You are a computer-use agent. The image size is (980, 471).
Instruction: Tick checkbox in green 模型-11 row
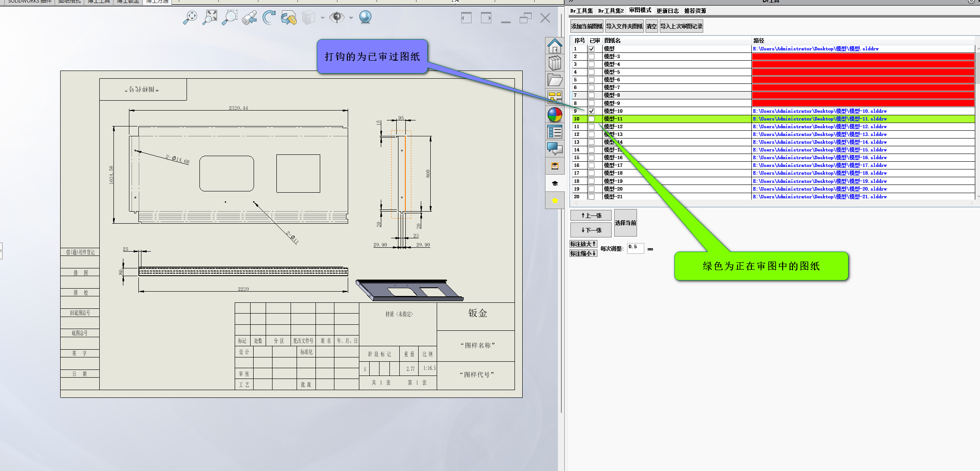coord(591,119)
